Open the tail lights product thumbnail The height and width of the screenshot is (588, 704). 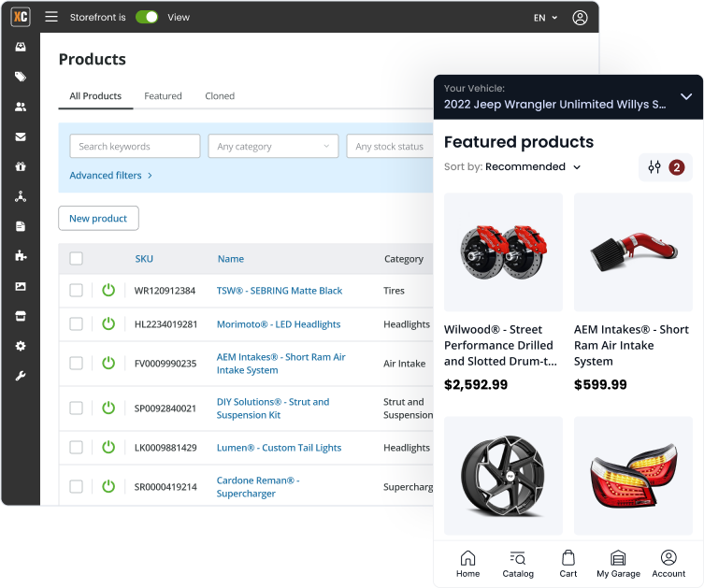coord(633,475)
